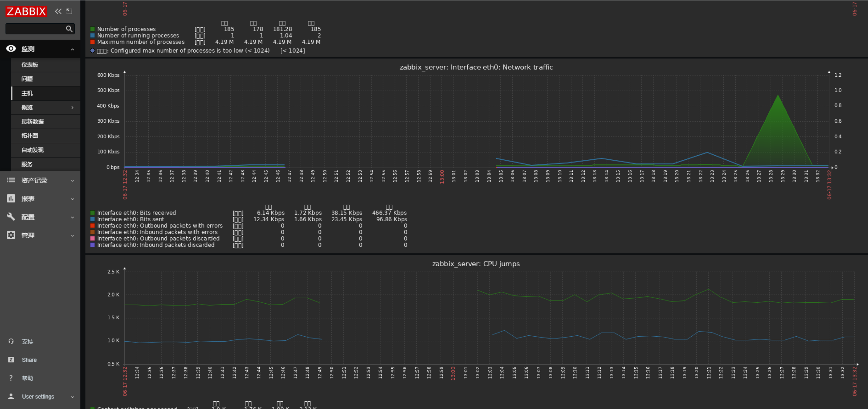Select the Hosts menu item
Viewport: 868px width, 409px height.
(27, 93)
